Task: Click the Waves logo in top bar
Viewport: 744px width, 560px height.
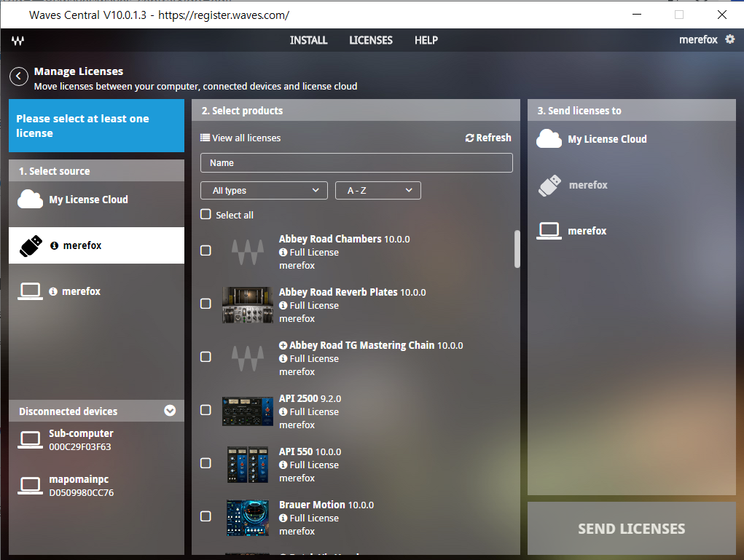Action: [x=17, y=41]
